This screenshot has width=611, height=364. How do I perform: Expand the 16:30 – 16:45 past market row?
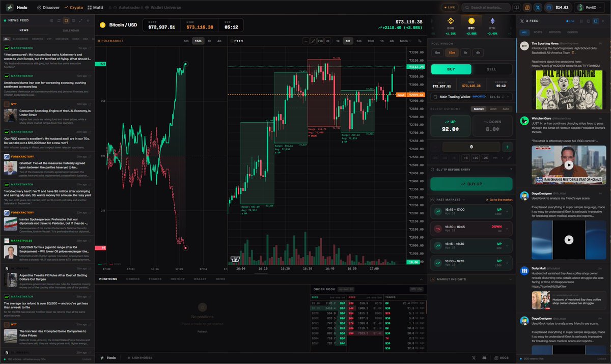coord(471,229)
